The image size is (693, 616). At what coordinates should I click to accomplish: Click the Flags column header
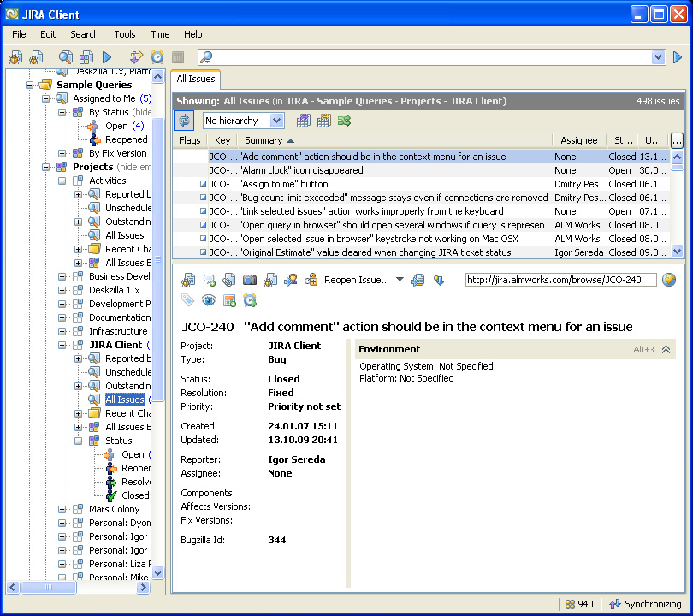[190, 140]
